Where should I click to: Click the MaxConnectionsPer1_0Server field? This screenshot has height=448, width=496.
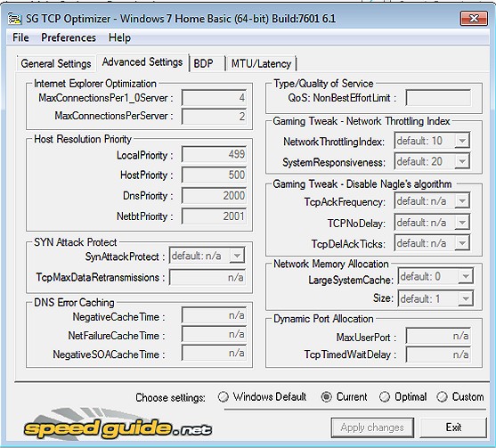tap(214, 98)
